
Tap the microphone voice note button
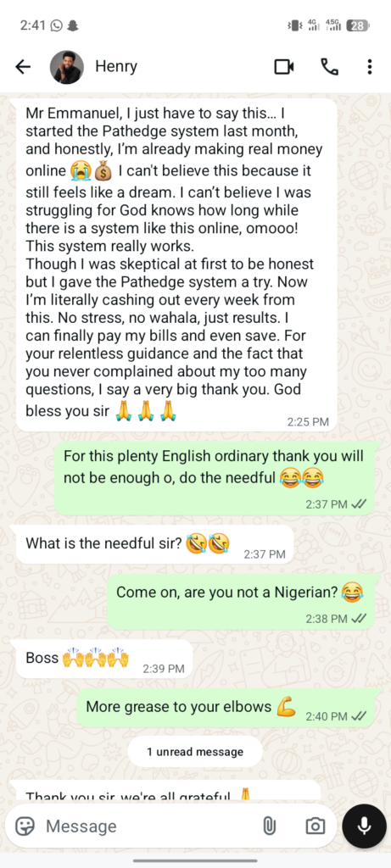click(x=364, y=826)
